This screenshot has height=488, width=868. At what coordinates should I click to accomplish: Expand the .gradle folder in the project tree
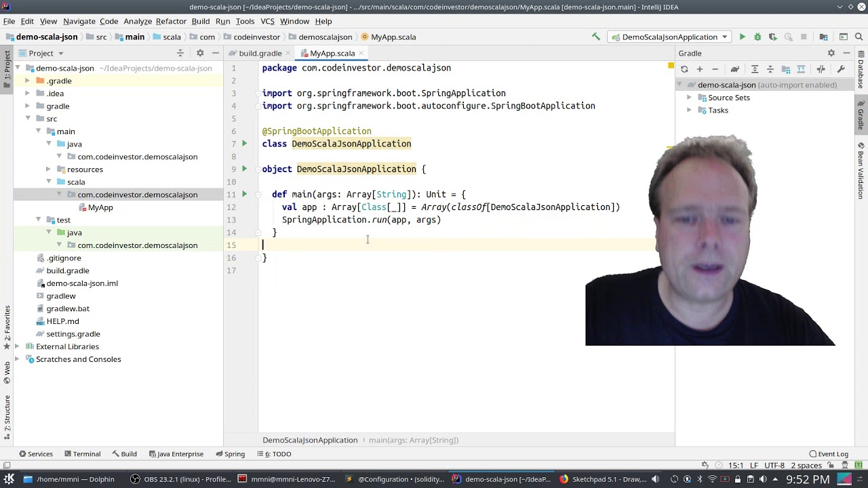(28, 81)
